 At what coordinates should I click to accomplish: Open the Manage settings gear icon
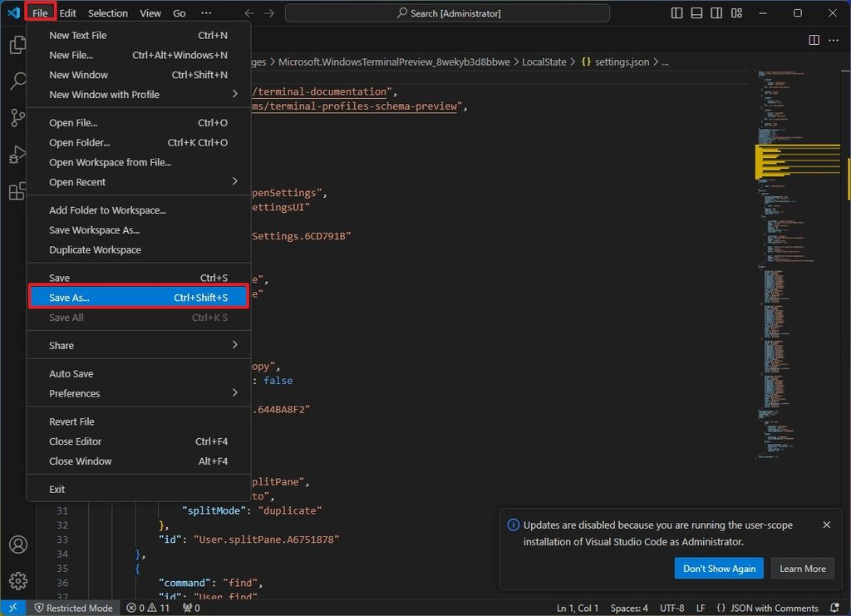tap(18, 580)
